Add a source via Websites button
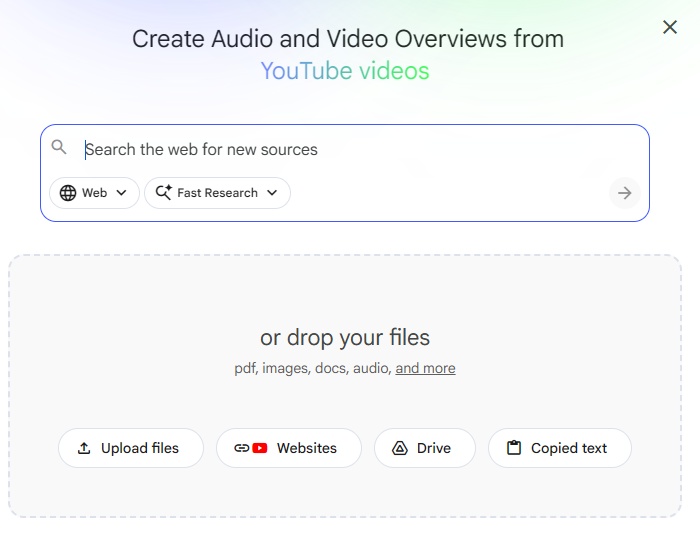 tap(289, 448)
